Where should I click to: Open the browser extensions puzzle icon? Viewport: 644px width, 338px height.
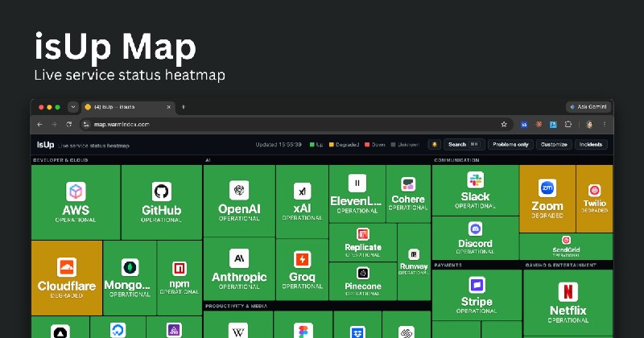click(x=568, y=125)
